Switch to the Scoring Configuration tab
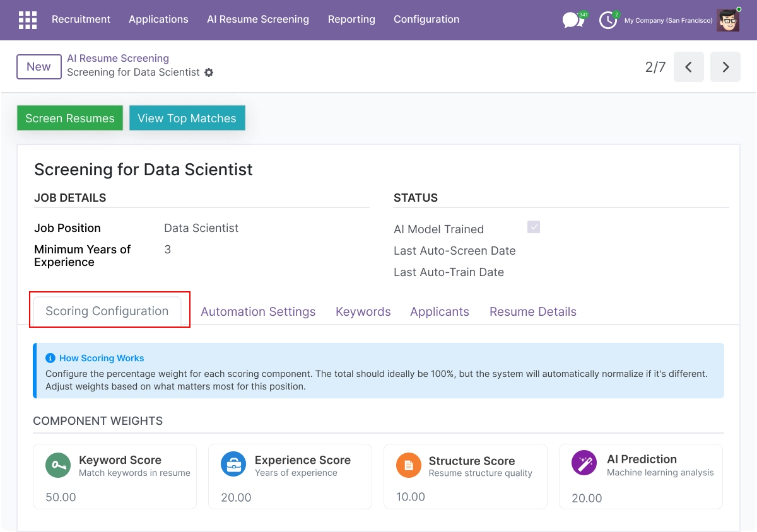Screen dimensions: 757x532 pos(107,311)
